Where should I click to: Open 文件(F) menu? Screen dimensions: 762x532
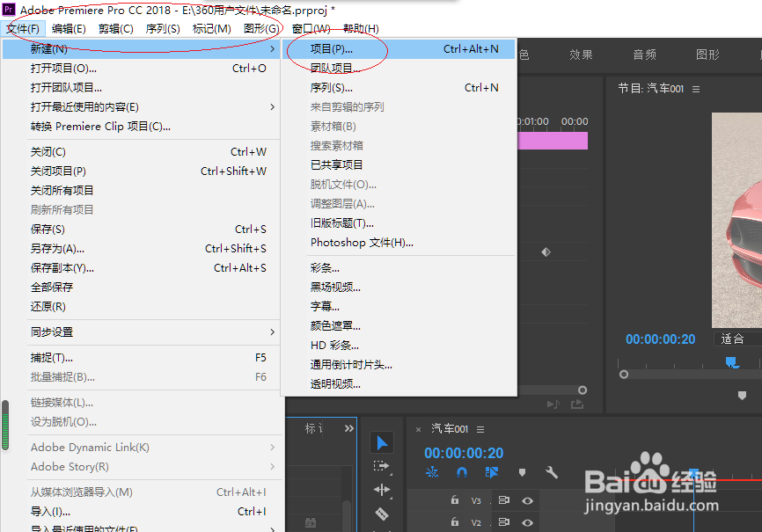[x=23, y=29]
